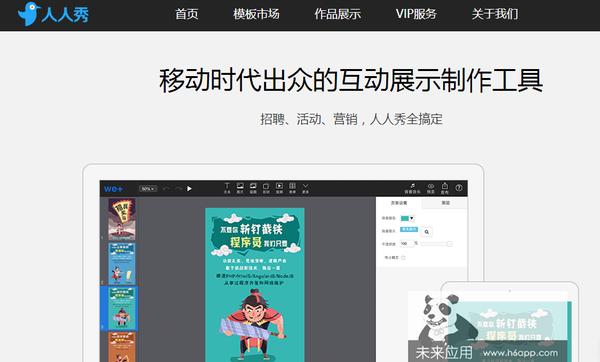
Task: Click the redo arrow in editor toolbar
Action: coord(178,188)
